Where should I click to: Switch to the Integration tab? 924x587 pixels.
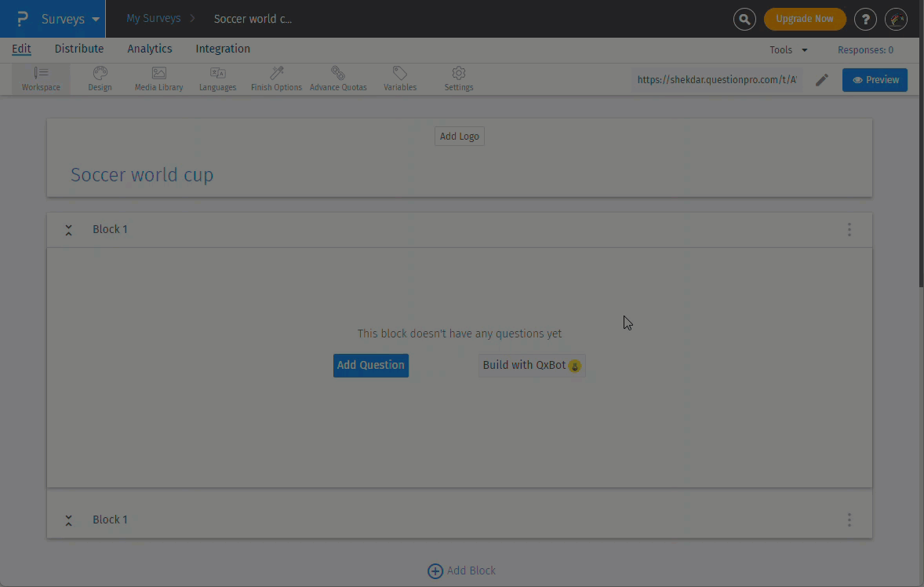point(223,49)
